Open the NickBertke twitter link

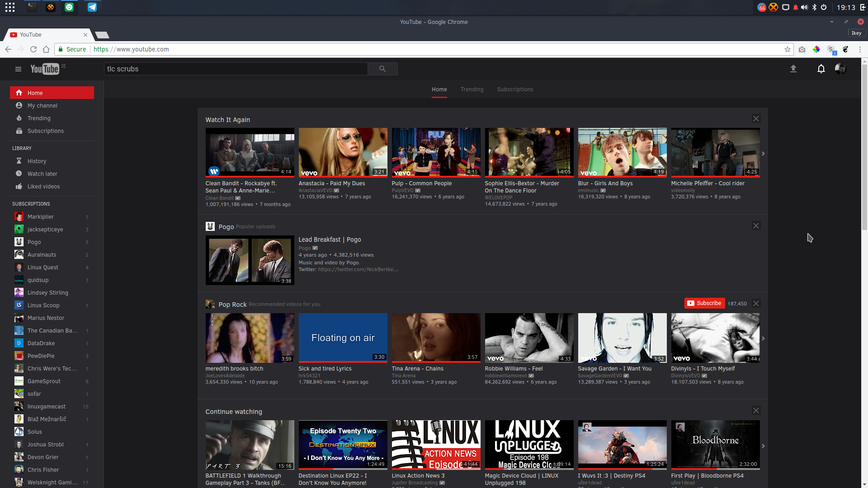[x=358, y=269]
